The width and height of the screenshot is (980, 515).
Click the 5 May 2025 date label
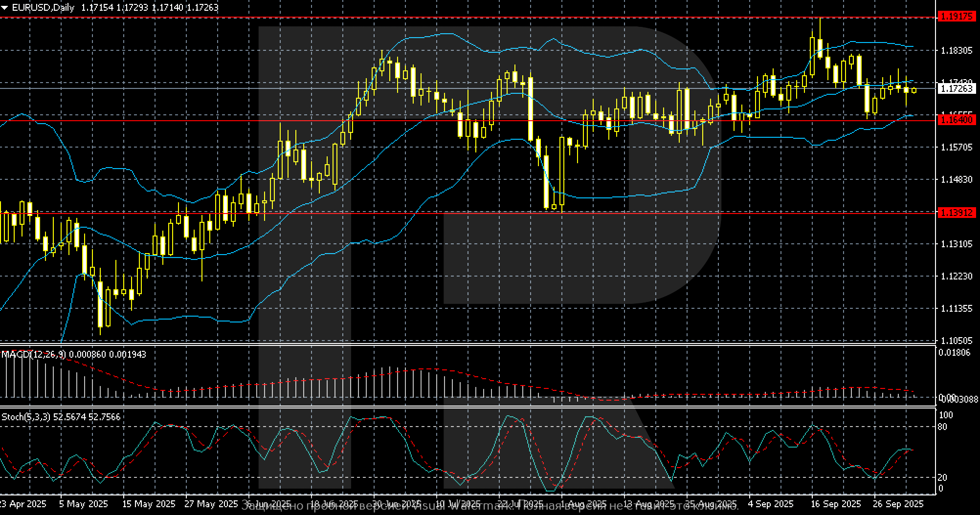[83, 504]
